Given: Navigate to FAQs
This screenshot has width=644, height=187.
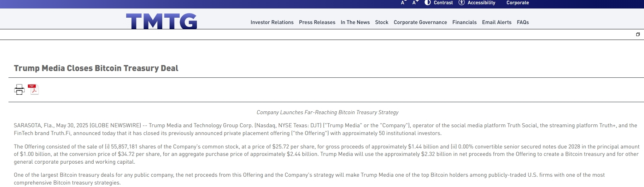Looking at the screenshot, I should 523,22.
